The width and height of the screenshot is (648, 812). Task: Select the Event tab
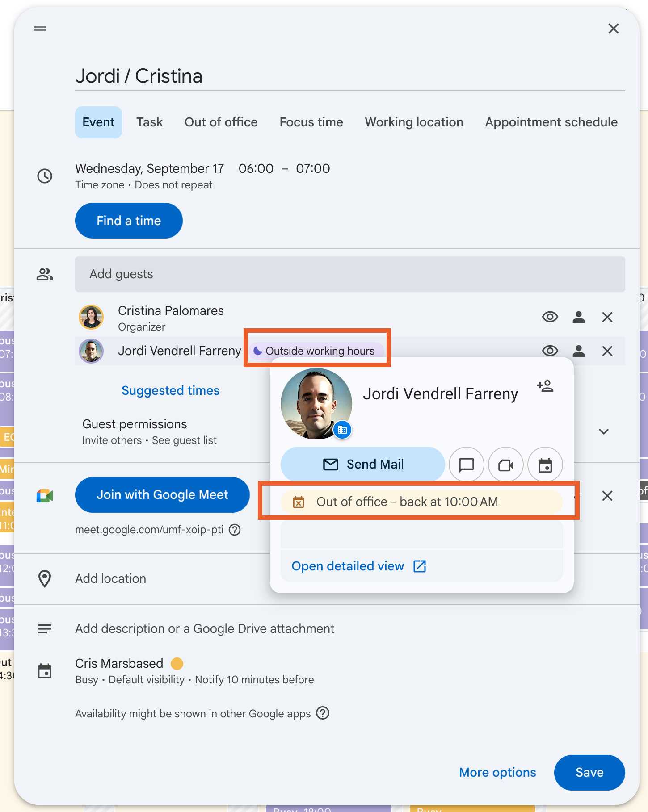(x=98, y=122)
